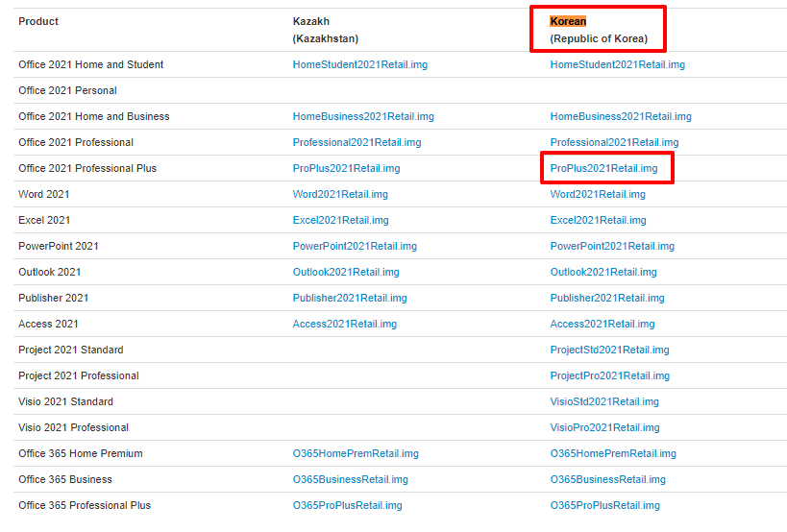
Task: Click the Project 2021 Professional label
Action: coord(78,376)
